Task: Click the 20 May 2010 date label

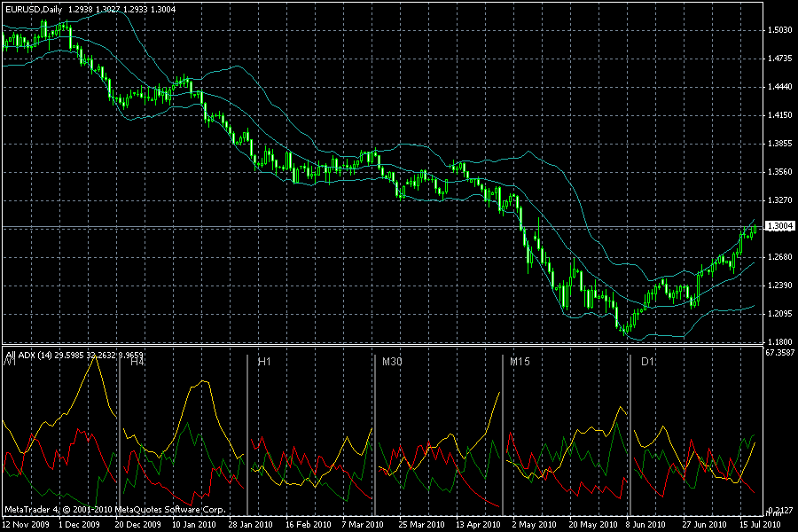Action: coord(593,524)
